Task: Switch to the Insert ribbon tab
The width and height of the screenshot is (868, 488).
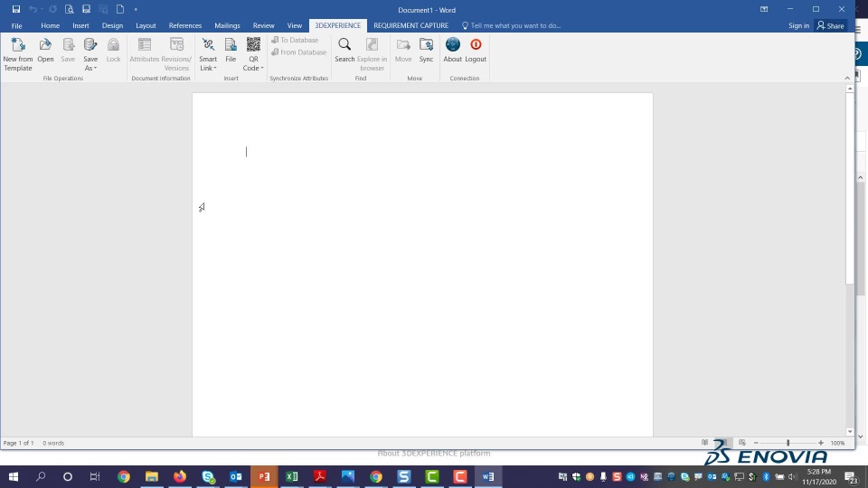Action: 80,25
